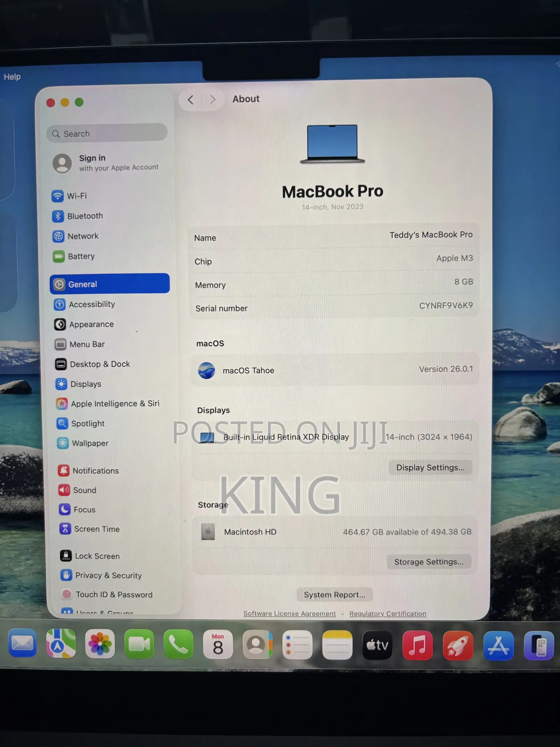Click the Display Settings… button
The width and height of the screenshot is (560, 747).
[x=430, y=468]
